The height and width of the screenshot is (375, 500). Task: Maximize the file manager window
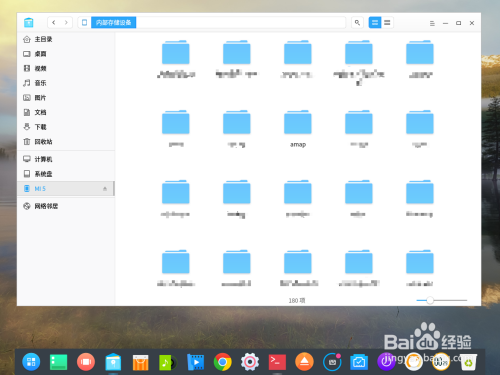459,23
